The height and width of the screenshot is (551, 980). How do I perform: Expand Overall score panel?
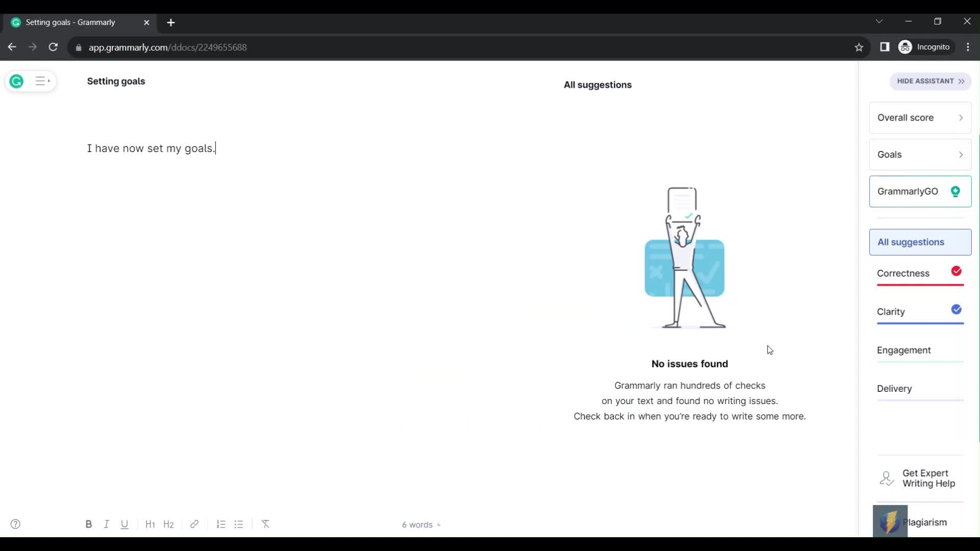[962, 117]
